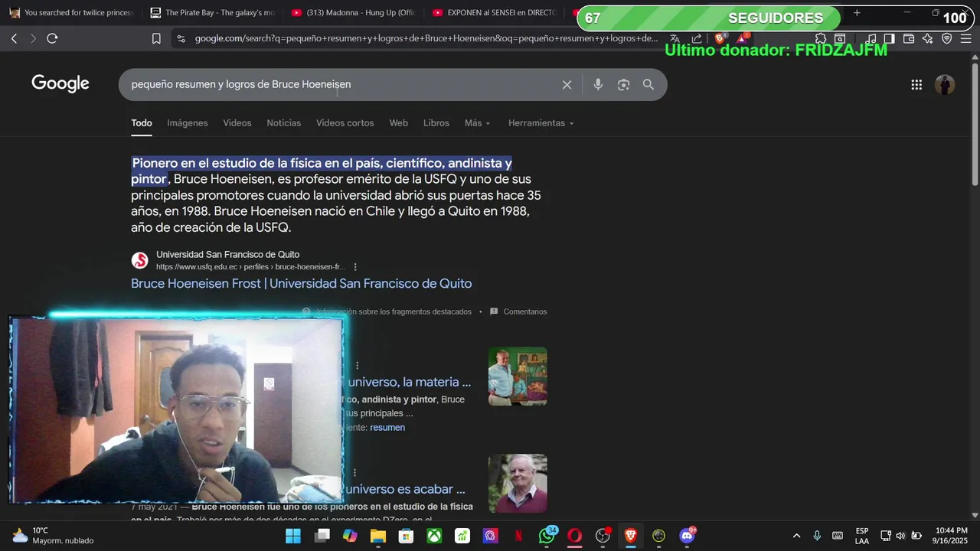Start voice search with microphone

tap(598, 85)
